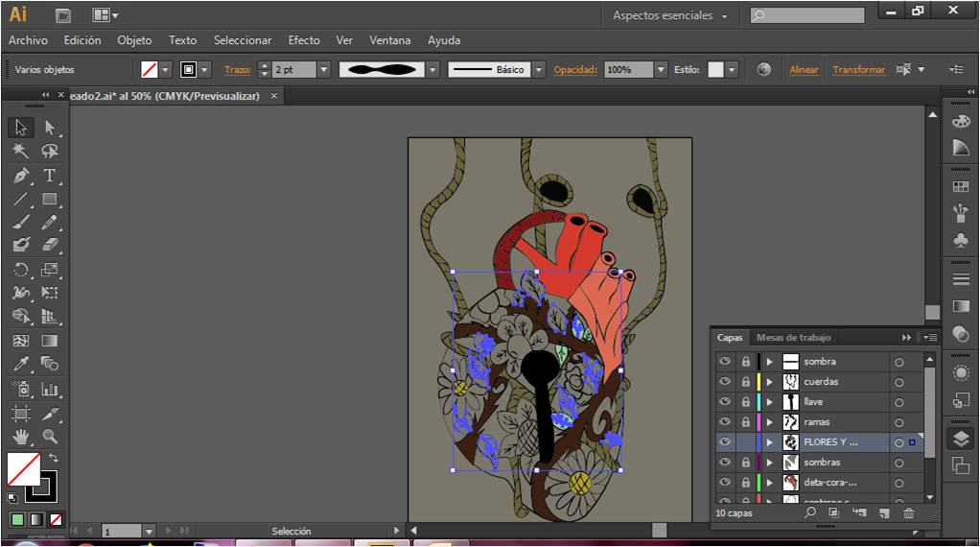
Task: Pick the Eyedropper tool
Action: coord(21,364)
